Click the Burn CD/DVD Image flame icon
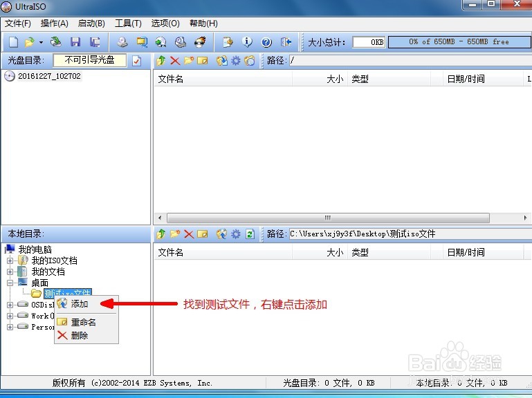The image size is (532, 398). [x=200, y=42]
